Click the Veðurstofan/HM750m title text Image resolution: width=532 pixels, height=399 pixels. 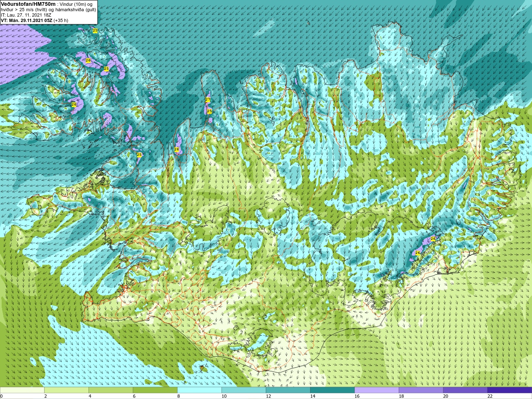click(28, 4)
